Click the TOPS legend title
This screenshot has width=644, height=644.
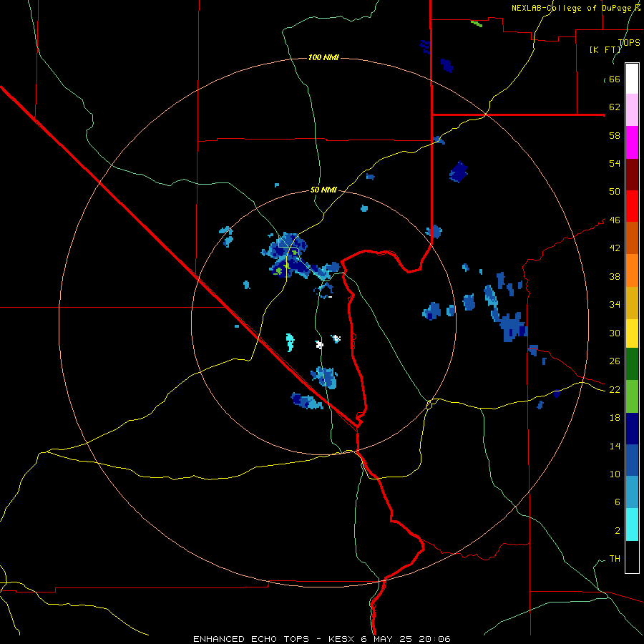point(629,43)
